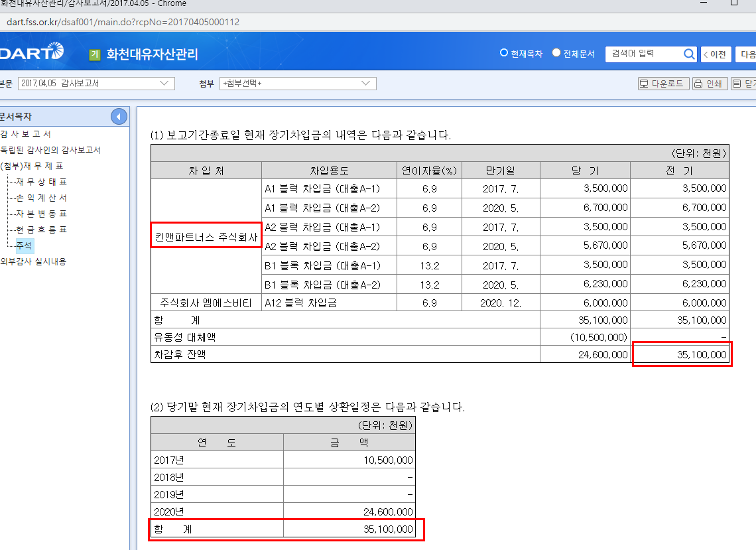The width and height of the screenshot is (756, 550).
Task: Click the 2019년 row label
Action: pyautogui.click(x=168, y=494)
